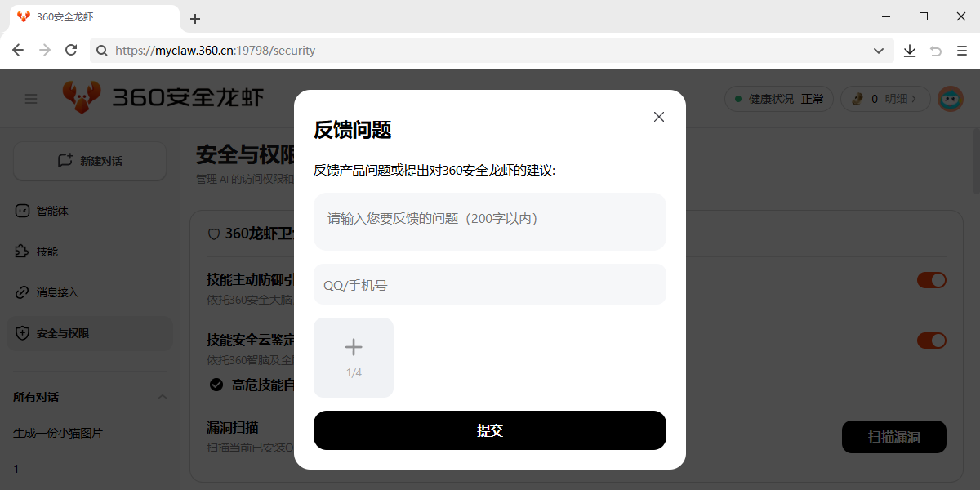Click the 360安全龙虾 lobster logo
The height and width of the screenshot is (490, 980).
click(x=81, y=97)
